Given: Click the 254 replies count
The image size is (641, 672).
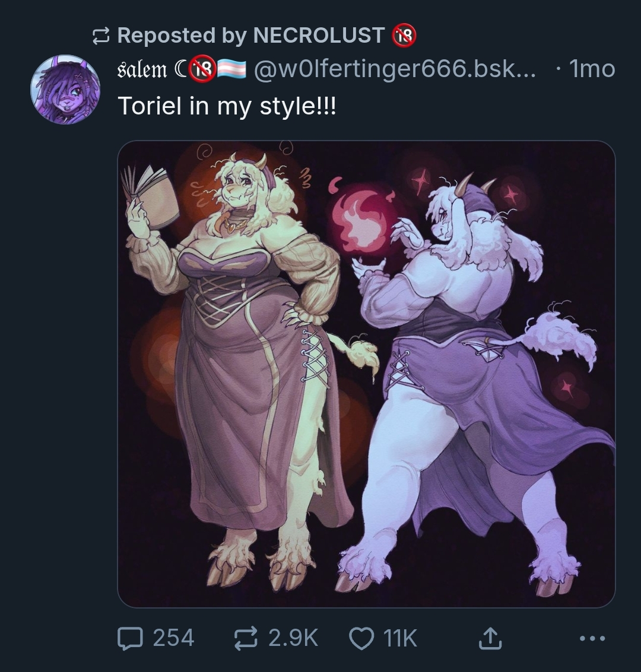Looking at the screenshot, I should coord(173,638).
